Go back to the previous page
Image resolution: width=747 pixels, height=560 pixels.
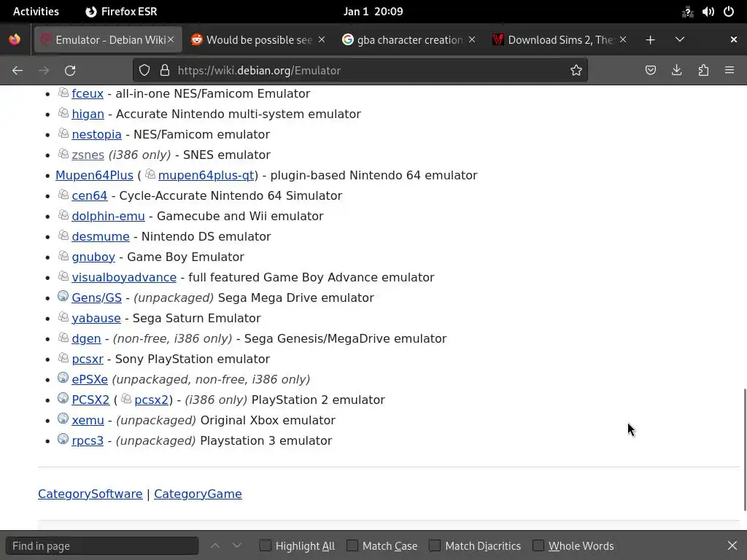coord(18,71)
